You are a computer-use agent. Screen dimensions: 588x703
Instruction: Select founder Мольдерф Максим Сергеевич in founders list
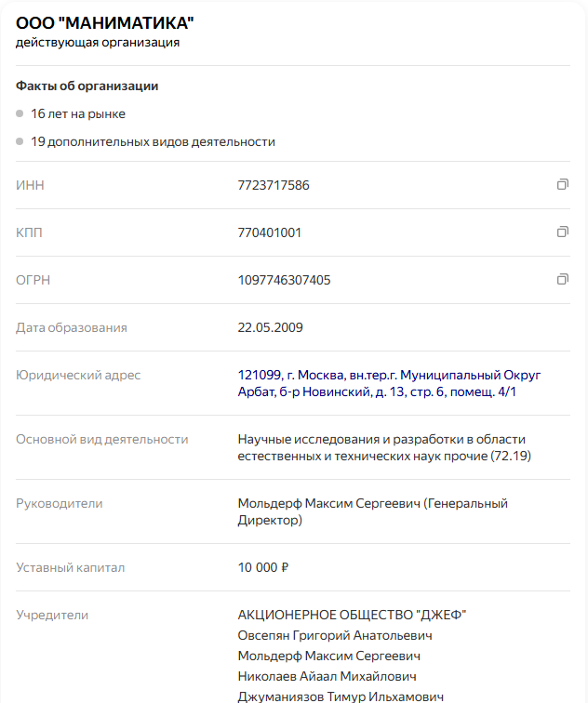pos(330,656)
